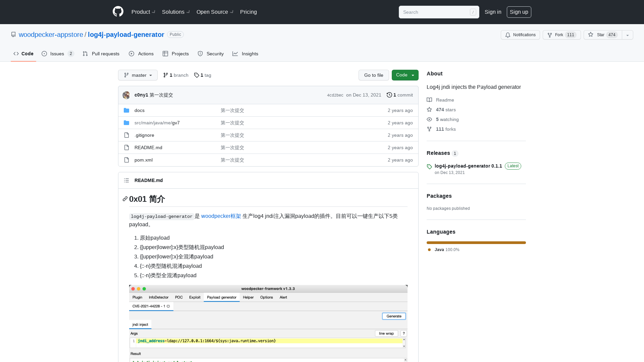Open the docs folder

[x=140, y=110]
